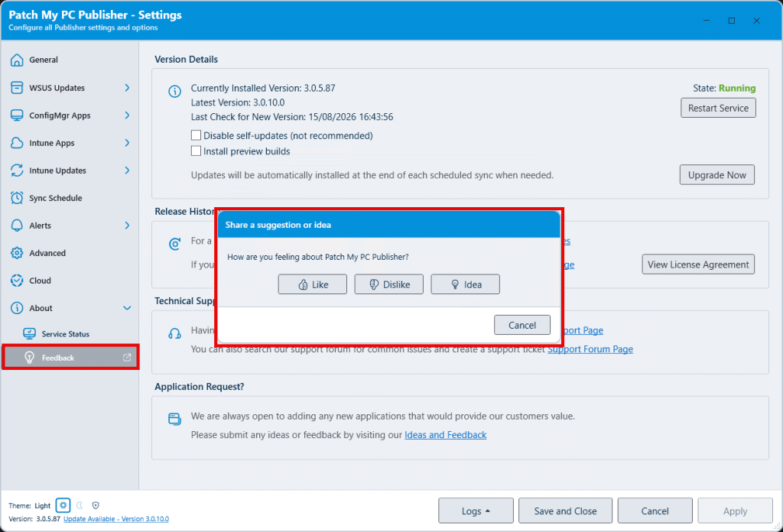
Task: Click the Application Request? heading
Action: (200, 386)
